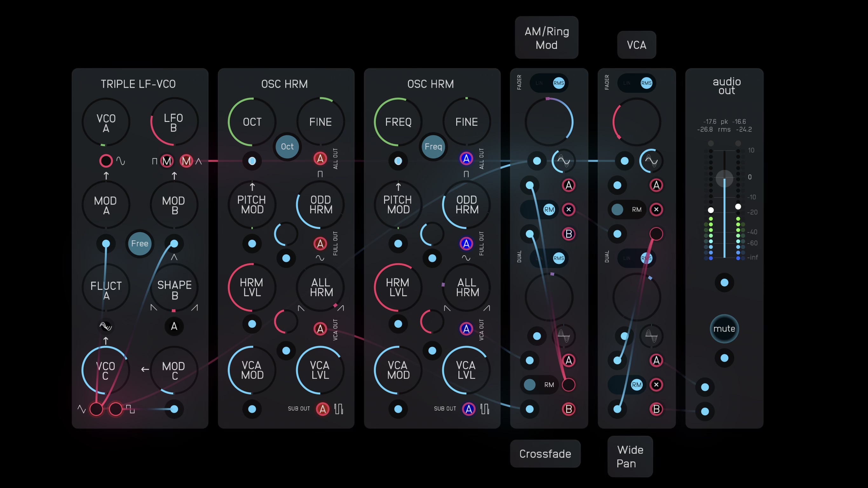Click the Freq mode button on second OSC HRM
This screenshot has height=488, width=868.
(x=433, y=146)
